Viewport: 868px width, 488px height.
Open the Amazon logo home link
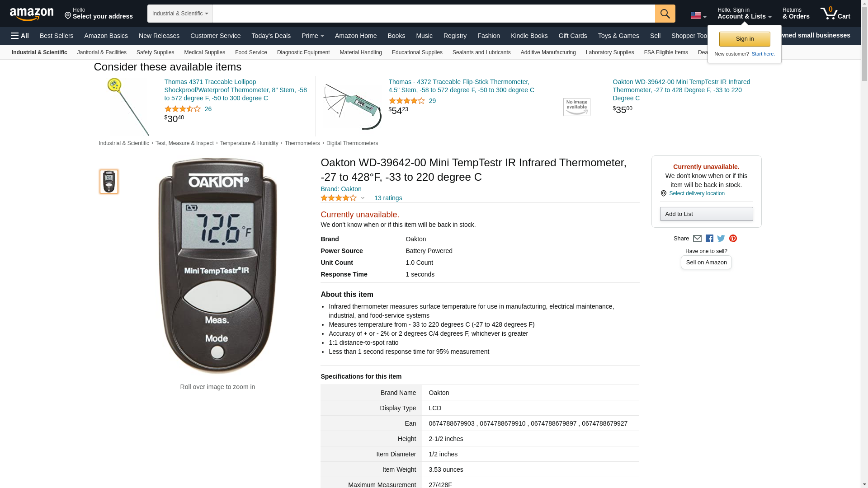(32, 14)
